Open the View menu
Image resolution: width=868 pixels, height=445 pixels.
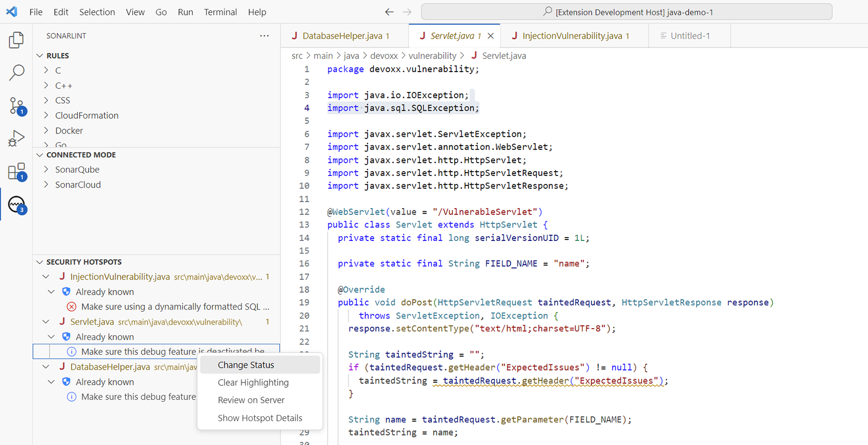135,12
